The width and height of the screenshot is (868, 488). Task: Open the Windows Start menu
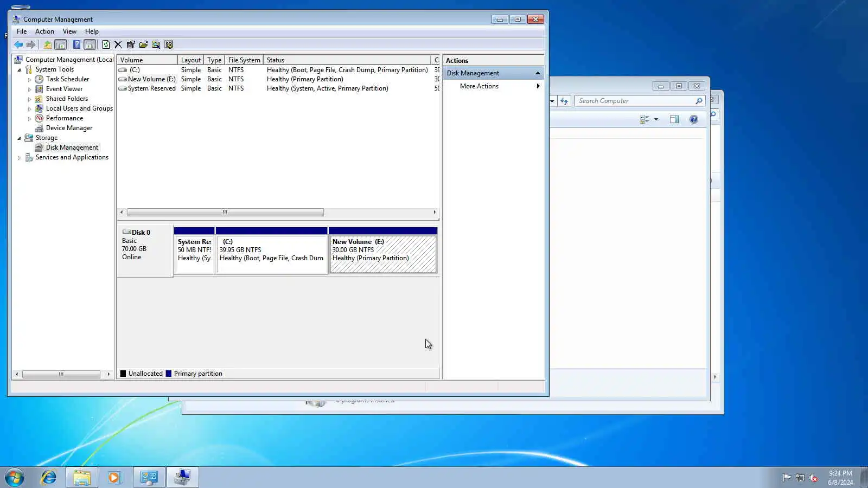tap(15, 477)
